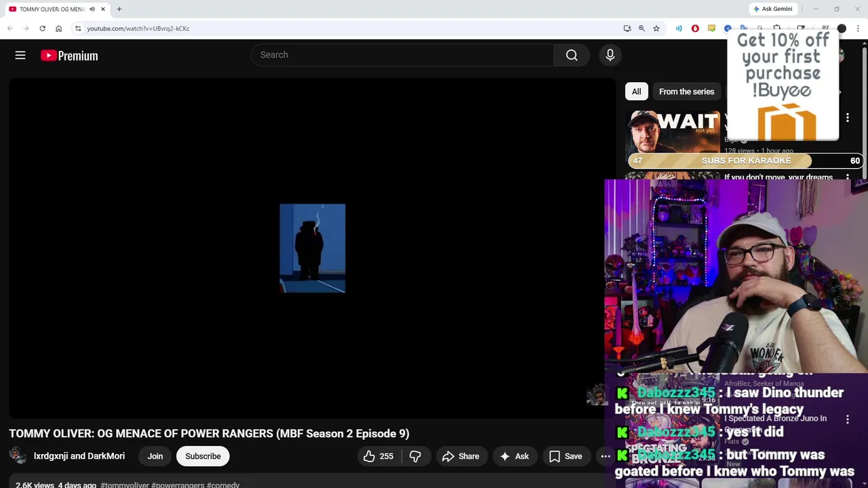Subscribe to the channel
This screenshot has width=868, height=488.
(x=203, y=456)
